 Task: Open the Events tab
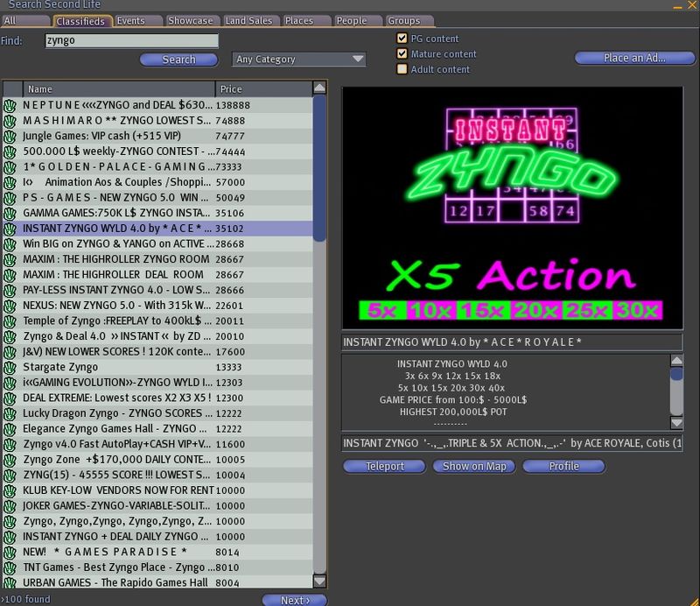[138, 21]
